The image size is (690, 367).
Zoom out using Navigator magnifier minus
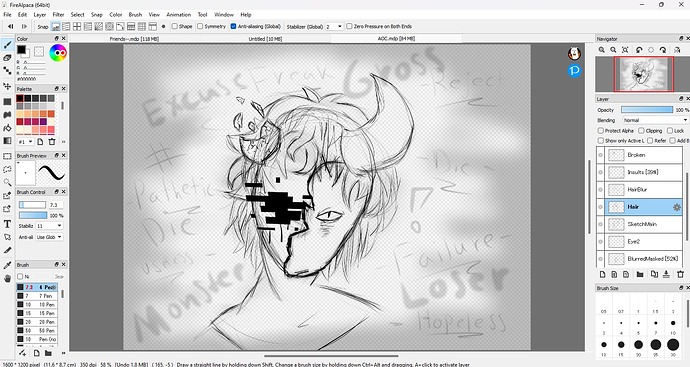click(x=613, y=50)
